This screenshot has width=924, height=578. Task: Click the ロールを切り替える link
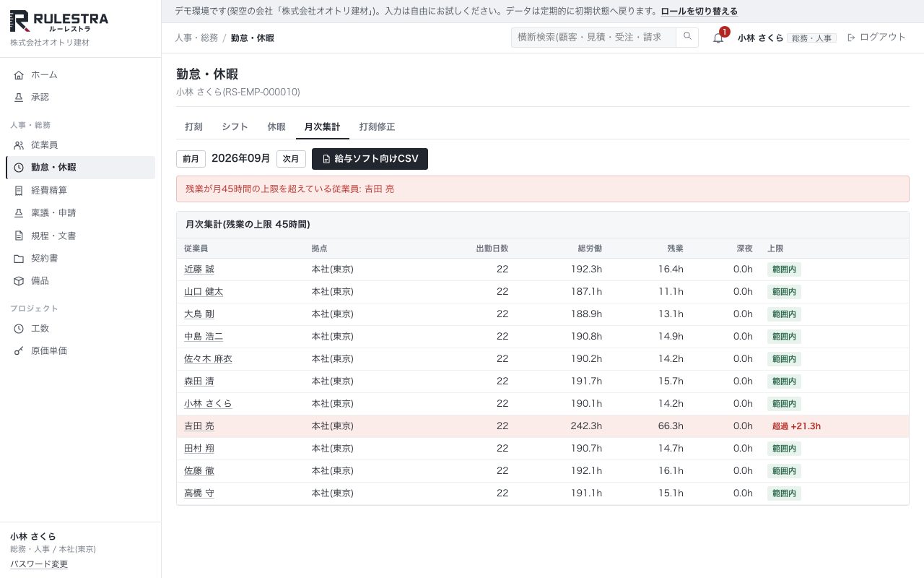pyautogui.click(x=699, y=12)
